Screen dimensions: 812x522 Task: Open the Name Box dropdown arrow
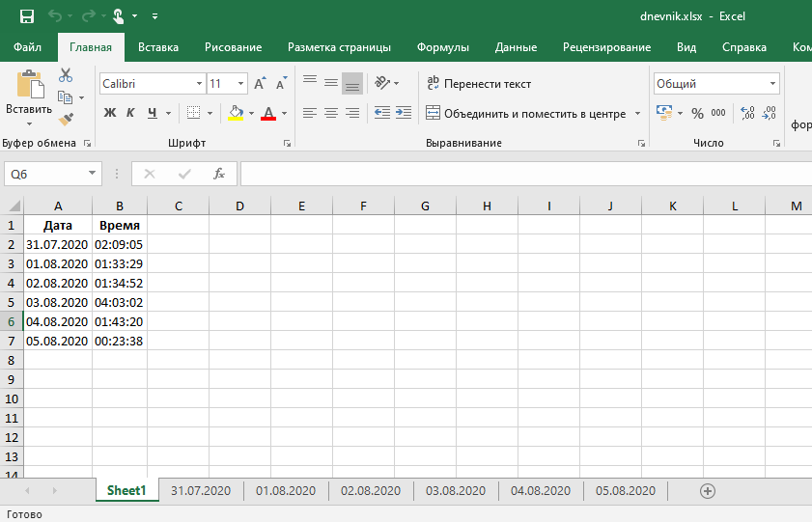pyautogui.click(x=93, y=174)
